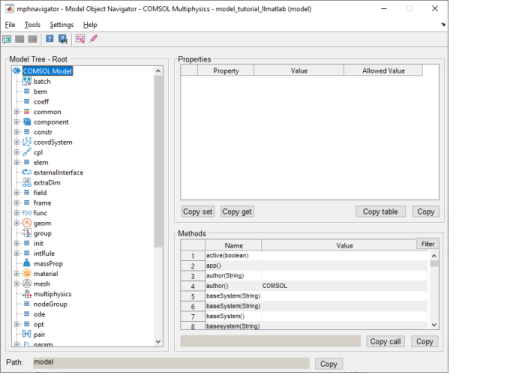Click the pink table editor toolbar icon

coord(80,39)
